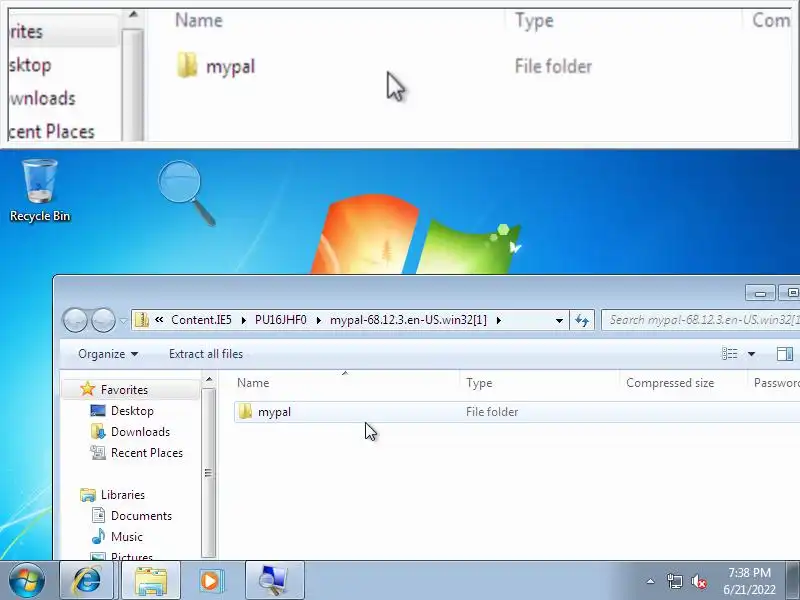
Task: Open the Recycle Bin desktop icon
Action: coord(40,190)
